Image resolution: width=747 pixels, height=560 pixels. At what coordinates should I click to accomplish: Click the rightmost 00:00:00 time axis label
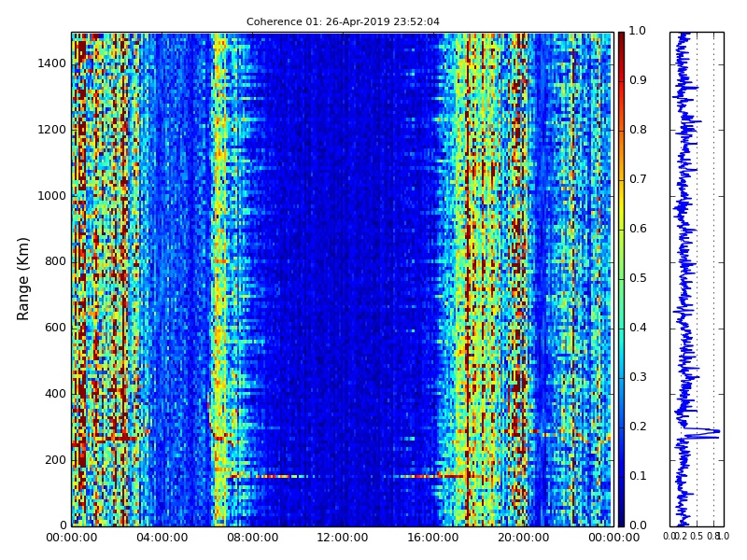coord(613,539)
